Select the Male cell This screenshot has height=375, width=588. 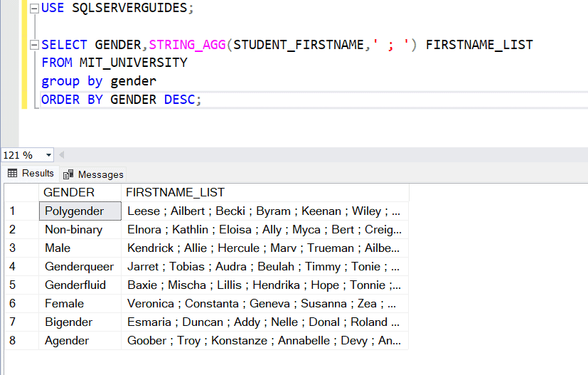[80, 248]
